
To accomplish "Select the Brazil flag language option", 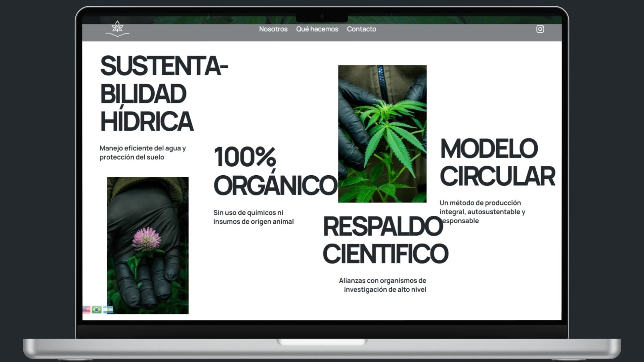I will point(97,309).
